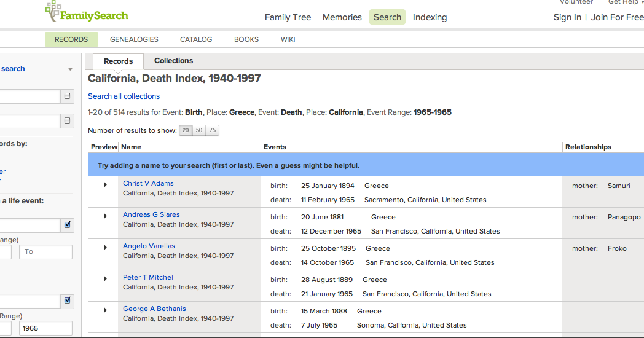This screenshot has width=644, height=338.
Task: Toggle the exact-match box on first input field
Action: [68, 96]
